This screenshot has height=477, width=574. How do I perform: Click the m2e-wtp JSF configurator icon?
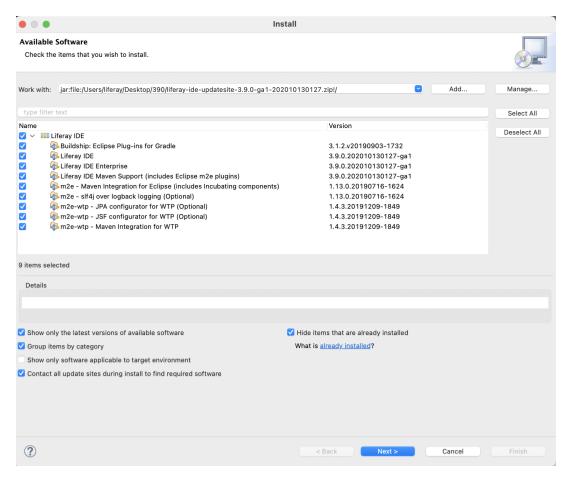pyautogui.click(x=54, y=216)
